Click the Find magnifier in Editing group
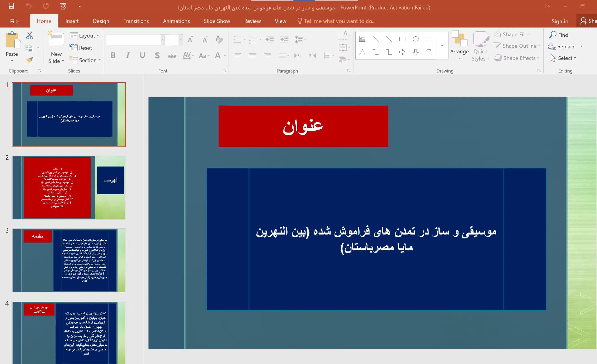Image resolution: width=597 pixels, height=364 pixels. coord(559,35)
